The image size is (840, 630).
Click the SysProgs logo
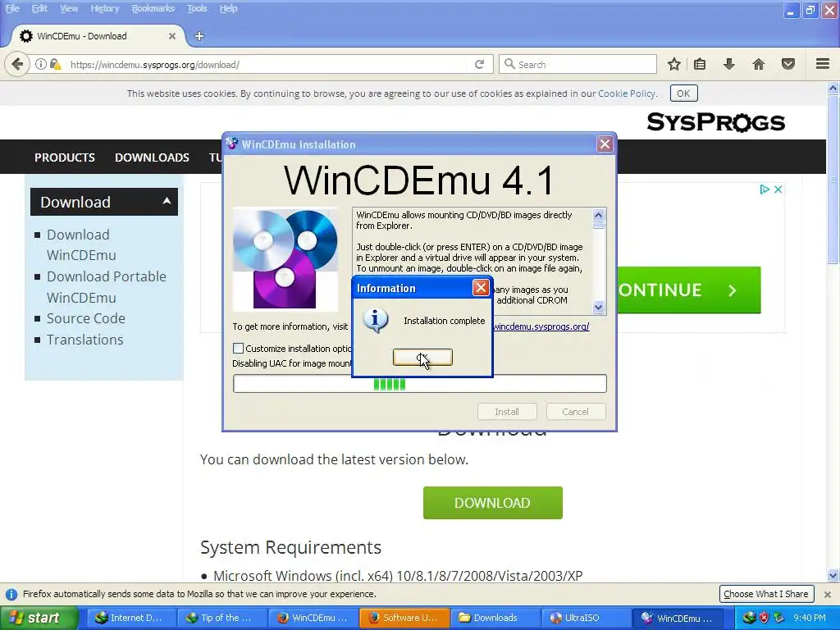click(x=715, y=122)
